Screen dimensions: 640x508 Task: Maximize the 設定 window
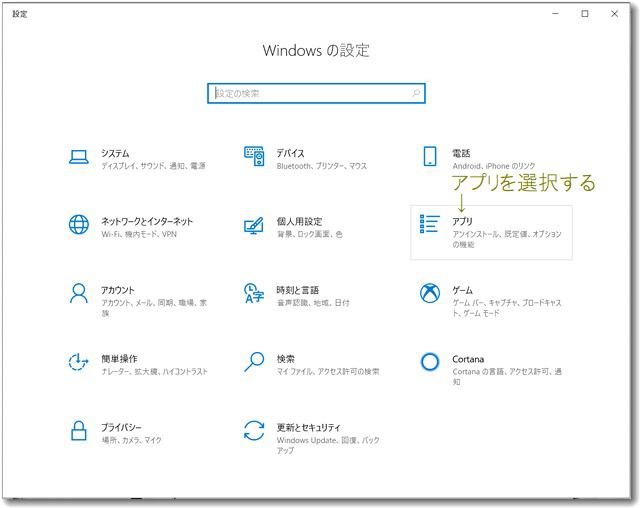point(585,13)
